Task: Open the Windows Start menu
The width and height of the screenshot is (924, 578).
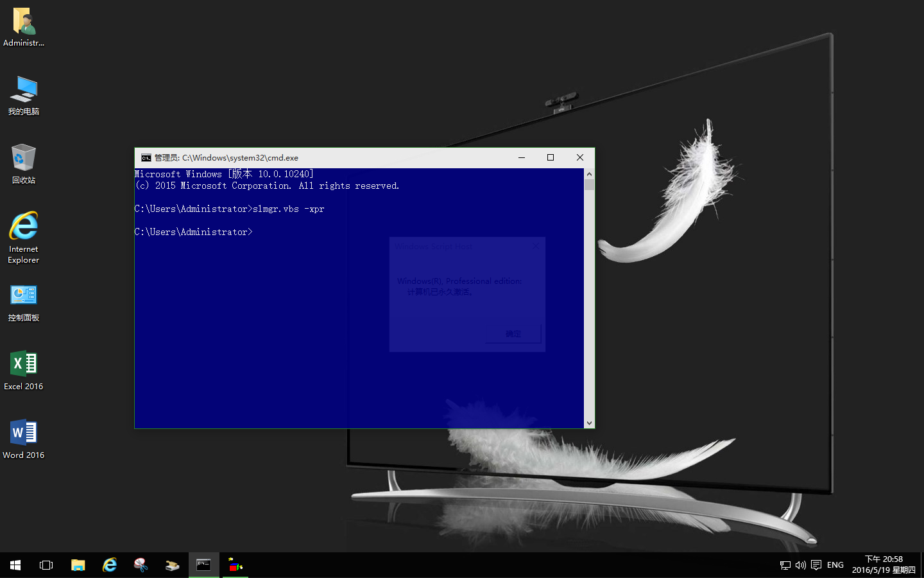Action: point(15,565)
